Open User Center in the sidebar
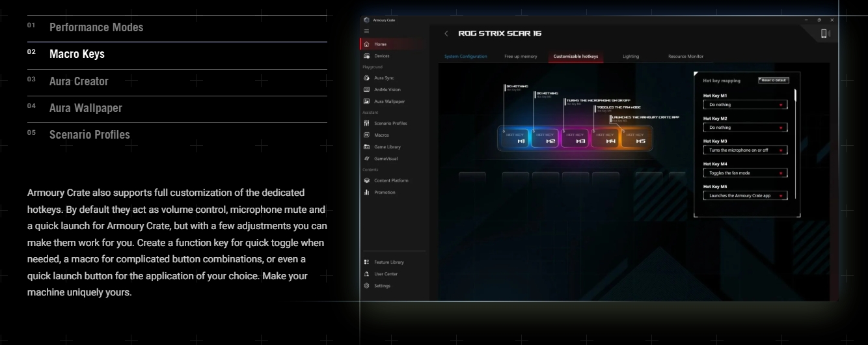This screenshot has height=345, width=868. pyautogui.click(x=381, y=274)
